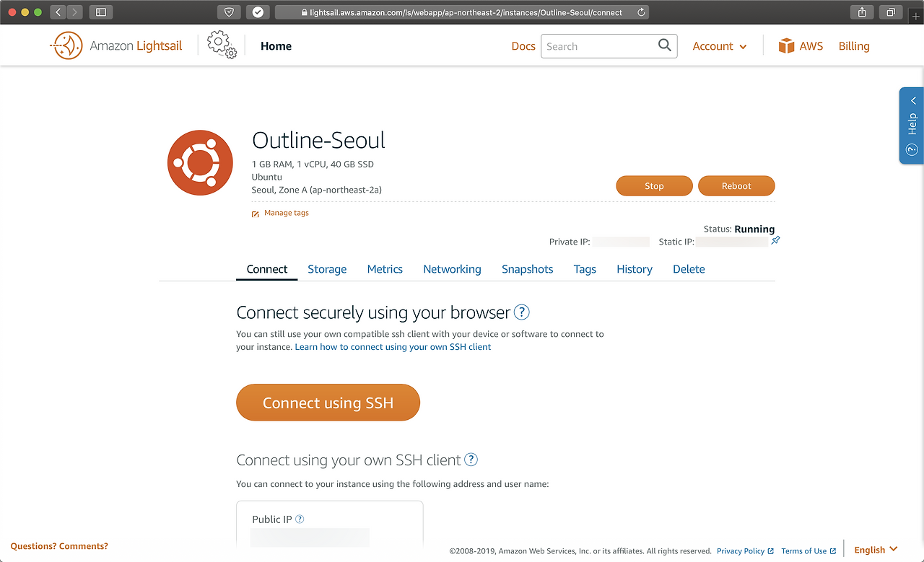Image resolution: width=924 pixels, height=562 pixels.
Task: Click the AWS cube icon
Action: [786, 46]
